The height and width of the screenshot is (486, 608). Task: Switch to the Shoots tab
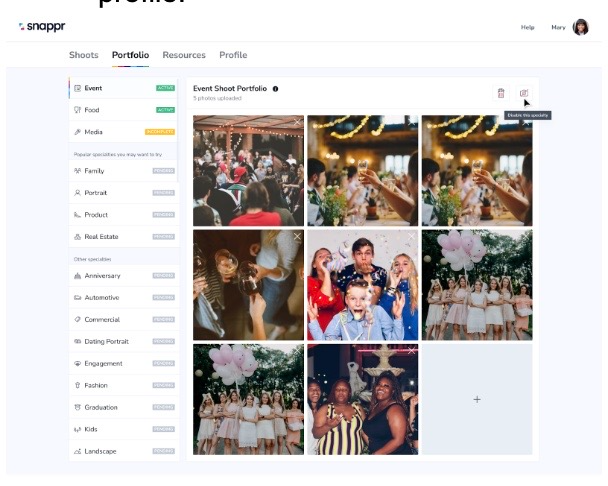pos(84,55)
